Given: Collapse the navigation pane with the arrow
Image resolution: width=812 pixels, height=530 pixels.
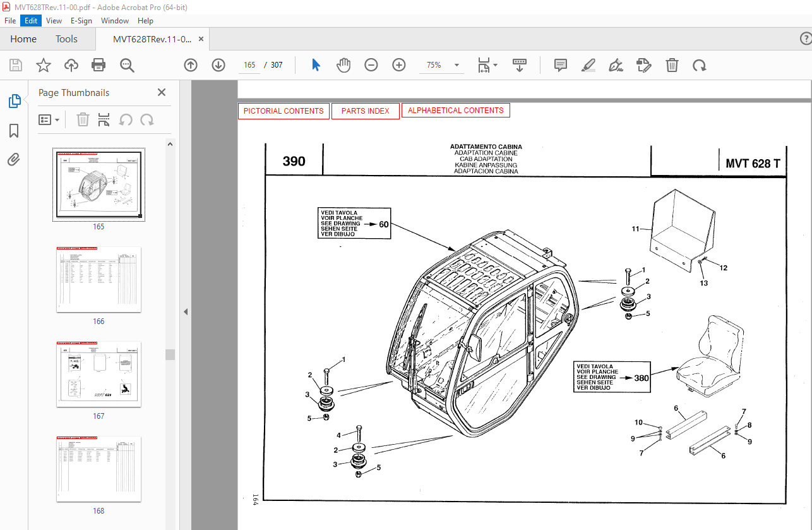Looking at the screenshot, I should click(186, 311).
